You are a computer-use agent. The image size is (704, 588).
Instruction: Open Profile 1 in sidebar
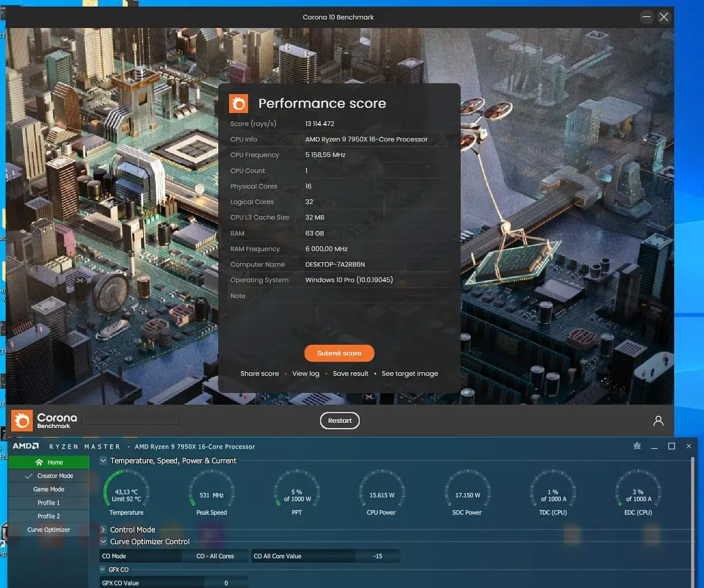(x=48, y=503)
